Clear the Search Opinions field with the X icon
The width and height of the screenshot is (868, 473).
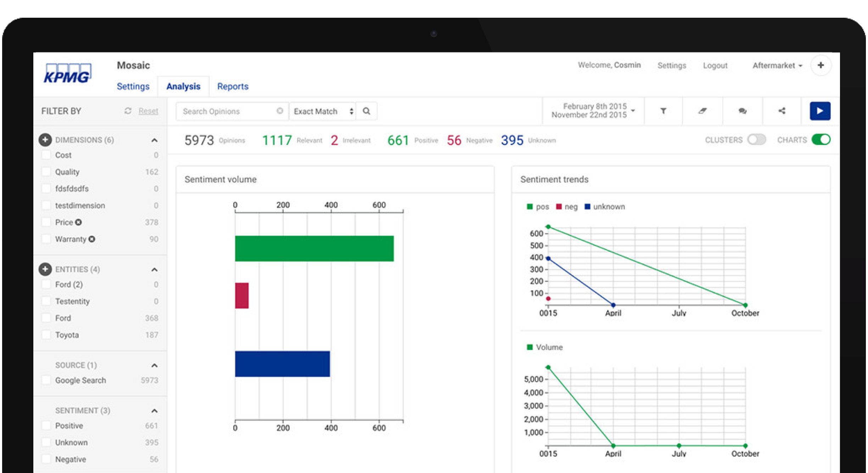click(280, 111)
